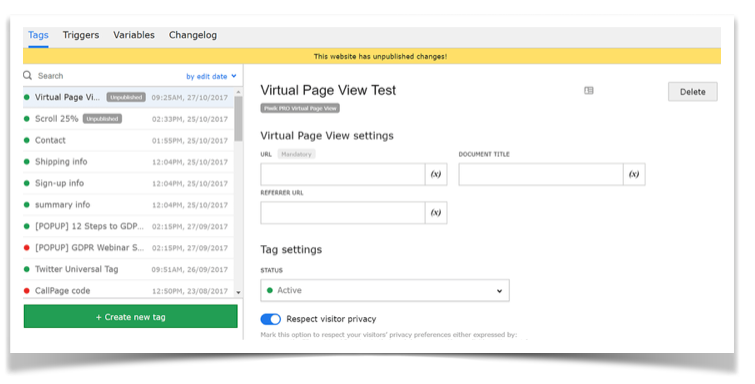Open the Changelog tab
Viewport: 755px width, 384px height.
point(193,35)
